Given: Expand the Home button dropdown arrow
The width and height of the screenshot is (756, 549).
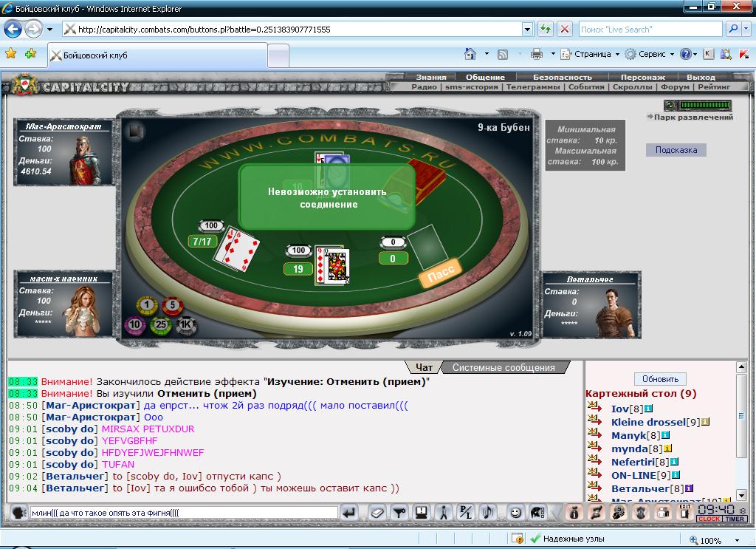Looking at the screenshot, I should coord(487,54).
